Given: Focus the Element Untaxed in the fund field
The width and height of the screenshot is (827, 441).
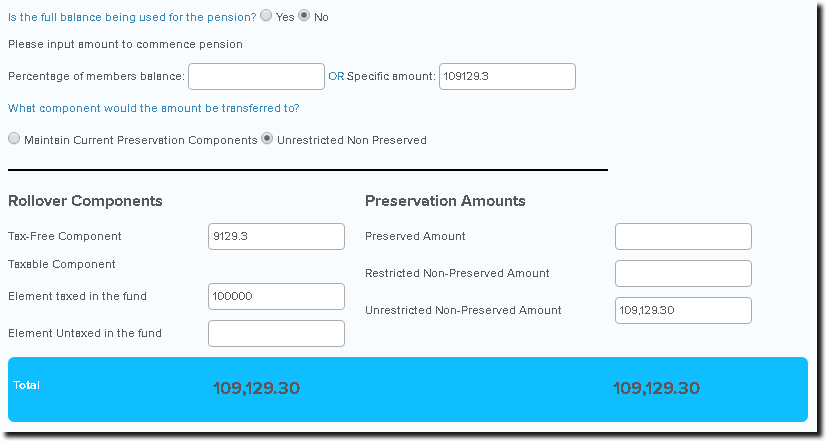Looking at the screenshot, I should pos(276,333).
